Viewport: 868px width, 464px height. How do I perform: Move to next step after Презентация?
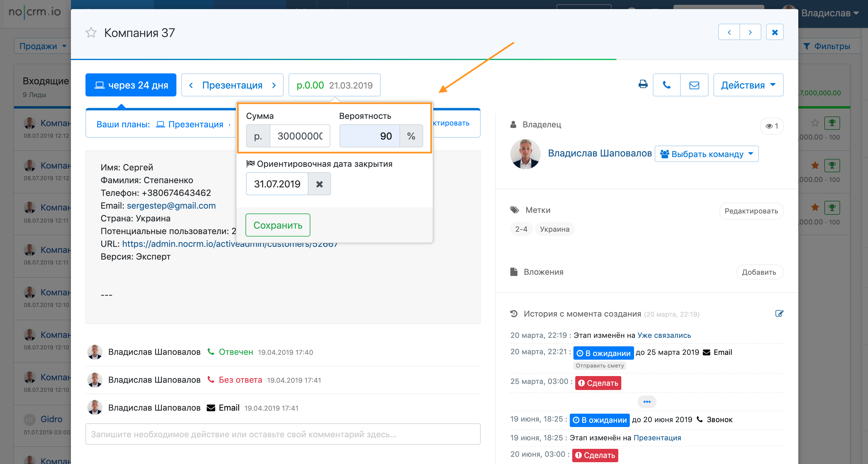click(274, 85)
